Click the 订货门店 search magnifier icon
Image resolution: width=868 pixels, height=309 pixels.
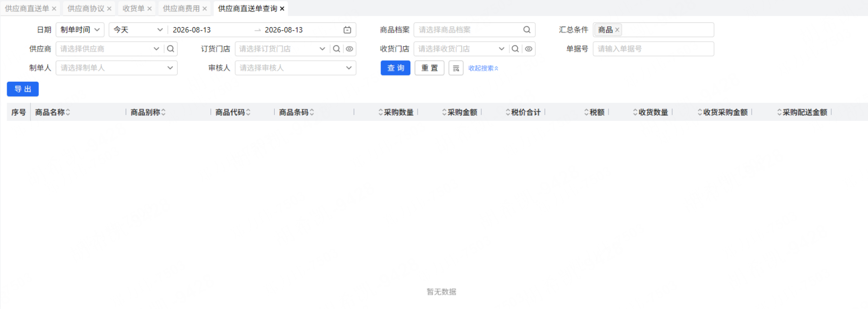tap(337, 48)
